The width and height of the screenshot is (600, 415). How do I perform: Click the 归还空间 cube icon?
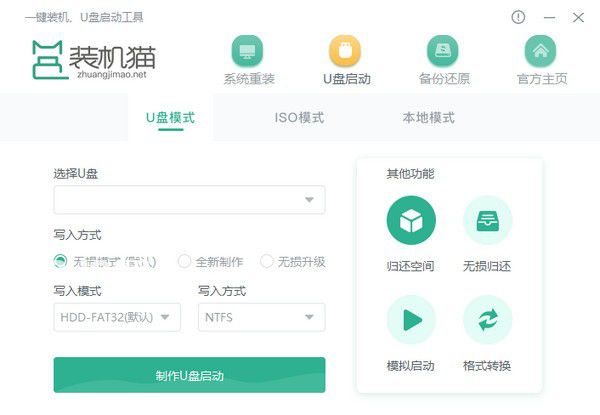(411, 220)
